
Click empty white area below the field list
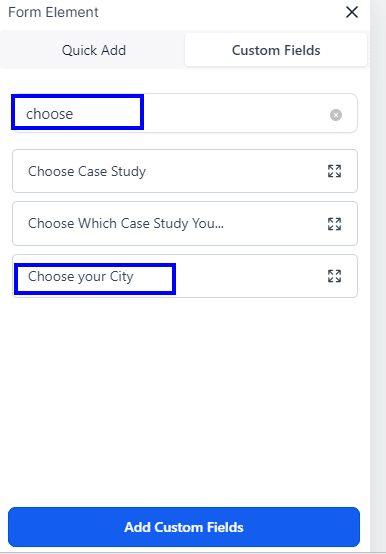click(185, 399)
